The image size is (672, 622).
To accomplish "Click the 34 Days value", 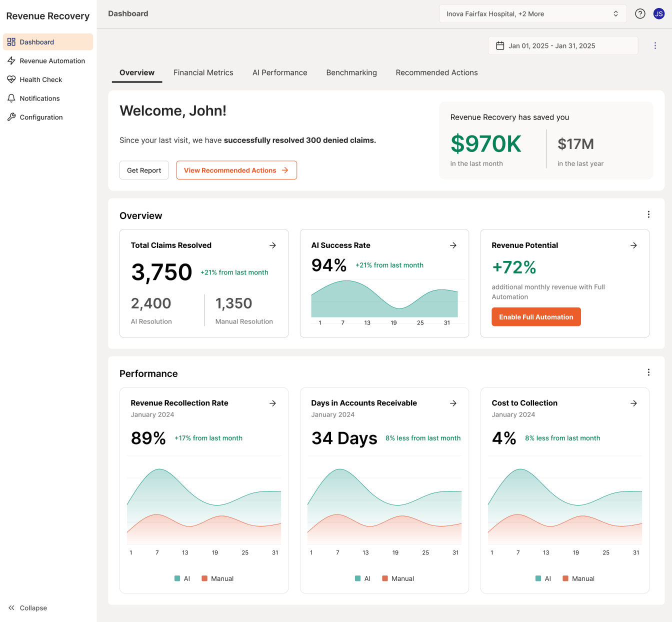I will tap(344, 438).
